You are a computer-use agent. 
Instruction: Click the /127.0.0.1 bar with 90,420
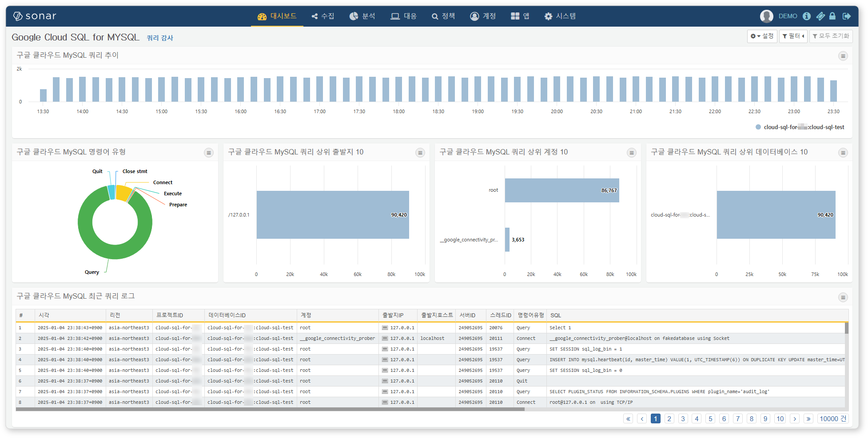click(333, 215)
